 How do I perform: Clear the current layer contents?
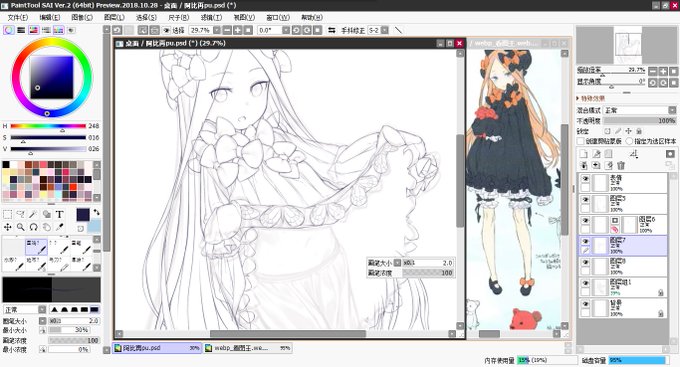pyautogui.click(x=609, y=165)
